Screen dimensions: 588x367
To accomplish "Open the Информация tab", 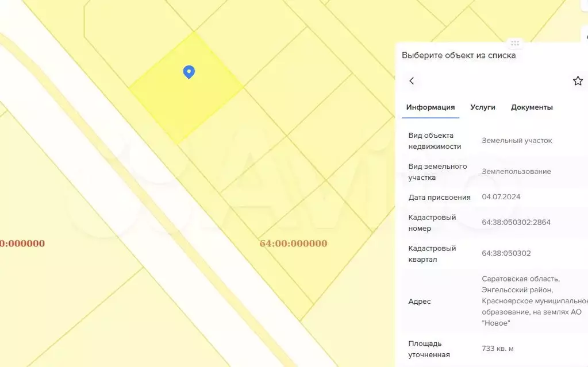I will 431,107.
